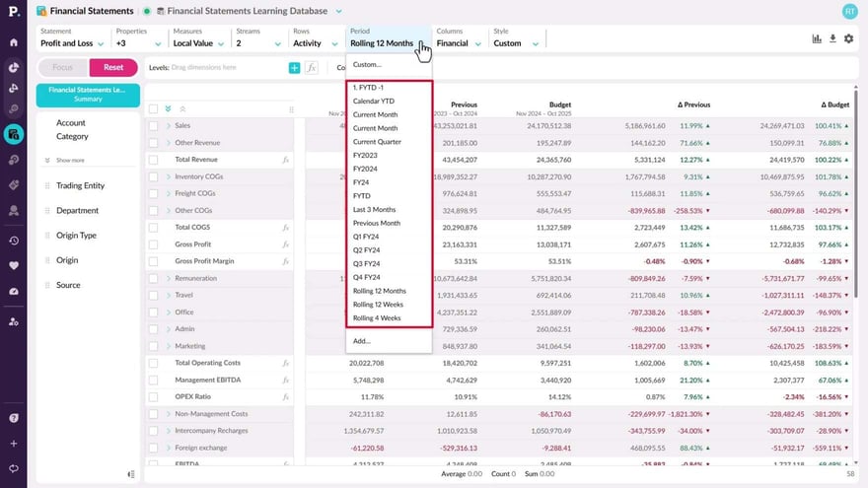
Task: Select Rolling 12 Weeks from period list
Action: point(379,305)
